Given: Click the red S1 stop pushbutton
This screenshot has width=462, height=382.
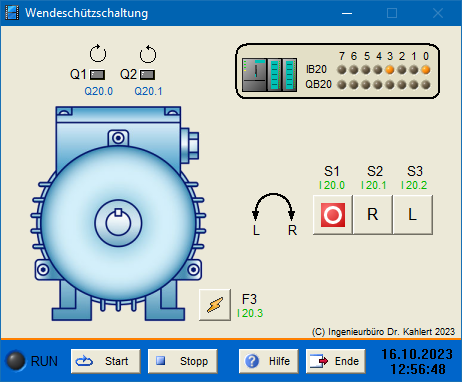Looking at the screenshot, I should (x=333, y=215).
